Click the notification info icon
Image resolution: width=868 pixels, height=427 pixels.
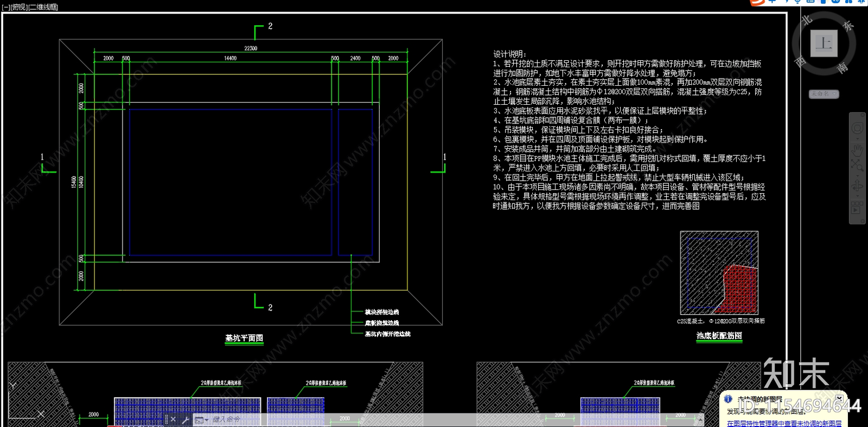728,399
